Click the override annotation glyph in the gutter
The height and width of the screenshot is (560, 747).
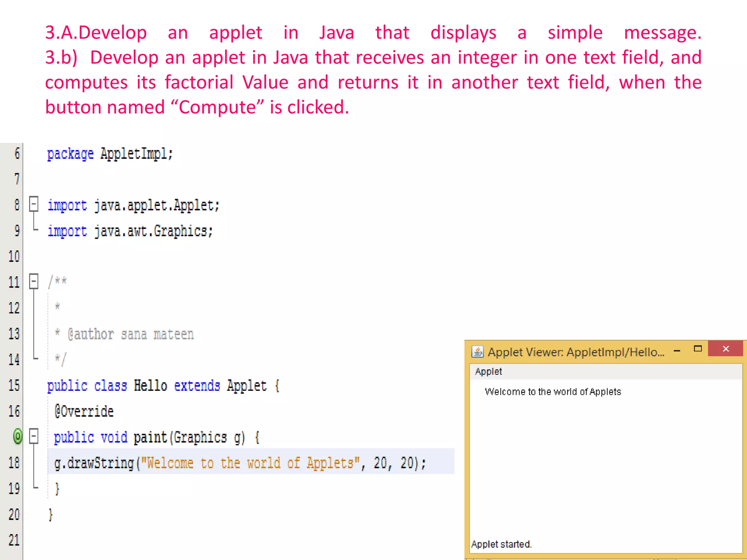[x=18, y=436]
